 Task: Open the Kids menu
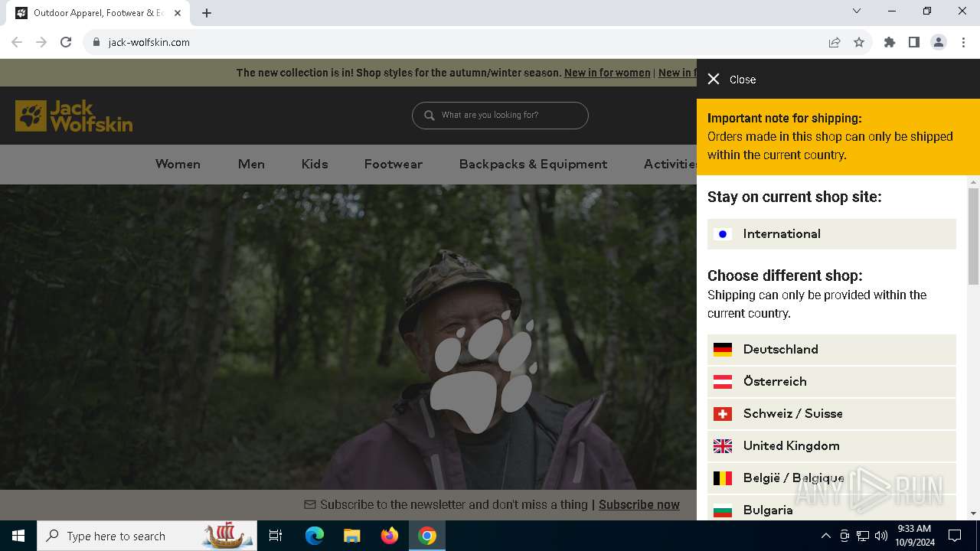(315, 164)
